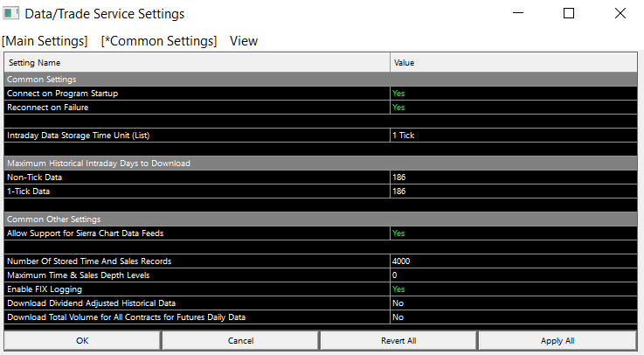The image size is (644, 355).
Task: Click the application icon in title bar
Action: pos(12,14)
